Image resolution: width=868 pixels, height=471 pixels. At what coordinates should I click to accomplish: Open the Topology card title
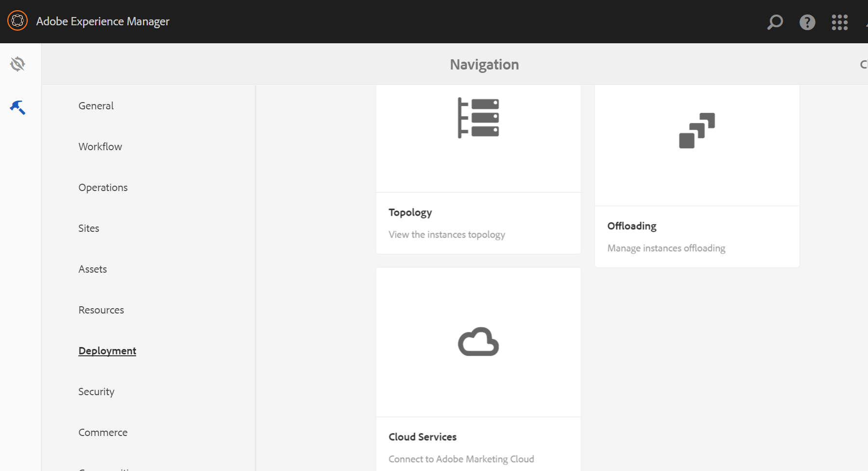[410, 212]
